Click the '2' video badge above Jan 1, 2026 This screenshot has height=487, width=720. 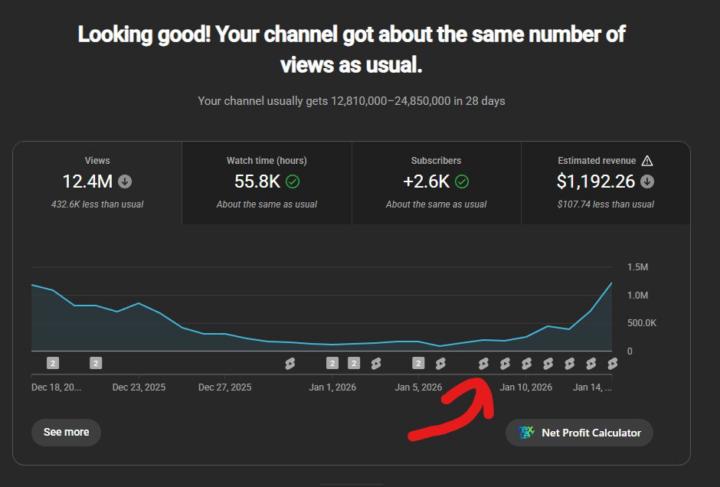pyautogui.click(x=332, y=364)
